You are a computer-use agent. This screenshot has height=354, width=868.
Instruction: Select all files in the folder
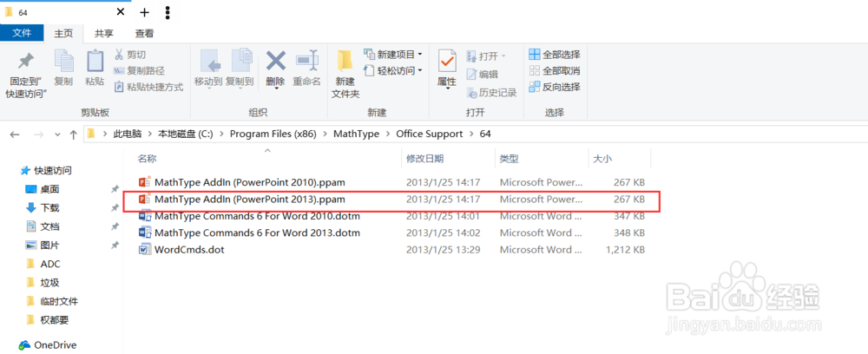click(x=555, y=54)
